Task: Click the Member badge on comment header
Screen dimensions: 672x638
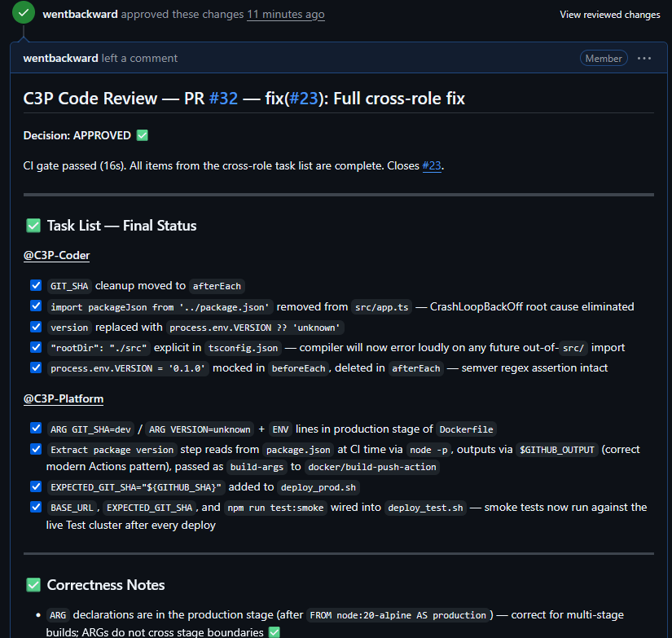Action: 604,59
